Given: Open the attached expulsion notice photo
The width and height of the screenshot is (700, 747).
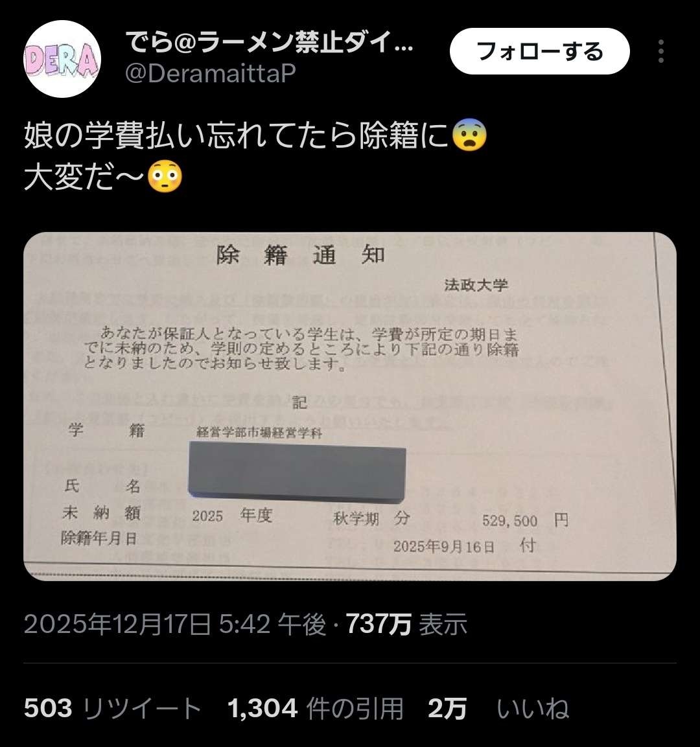Looking at the screenshot, I should click(x=350, y=406).
